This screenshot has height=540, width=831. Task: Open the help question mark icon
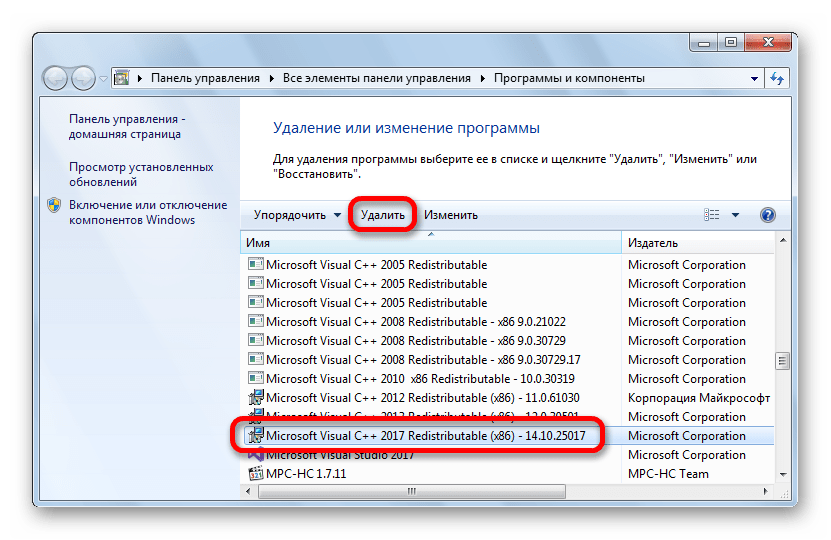[x=767, y=215]
